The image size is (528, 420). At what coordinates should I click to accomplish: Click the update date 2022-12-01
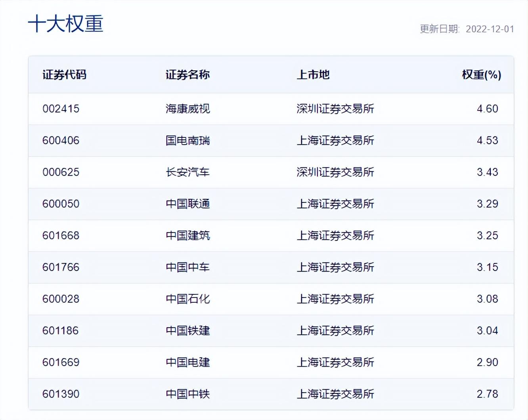(490, 29)
